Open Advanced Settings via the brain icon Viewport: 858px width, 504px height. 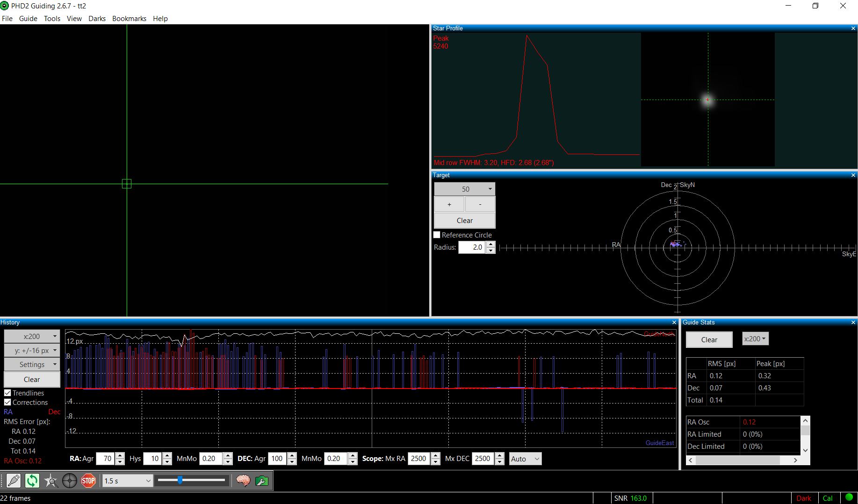243,481
